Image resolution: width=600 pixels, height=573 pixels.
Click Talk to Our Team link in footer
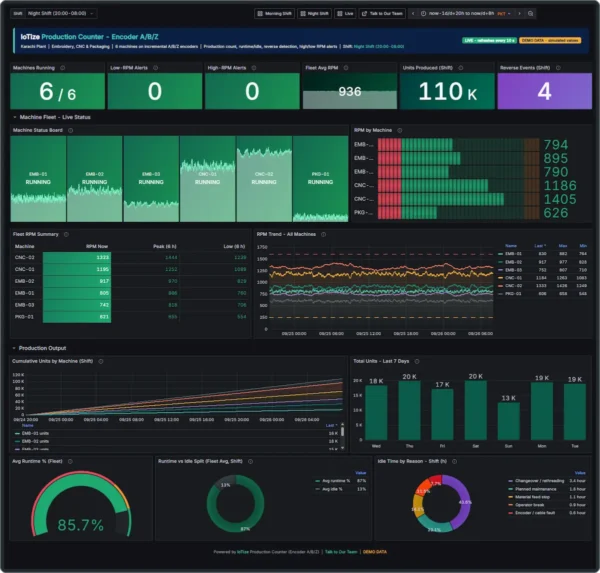click(x=341, y=552)
